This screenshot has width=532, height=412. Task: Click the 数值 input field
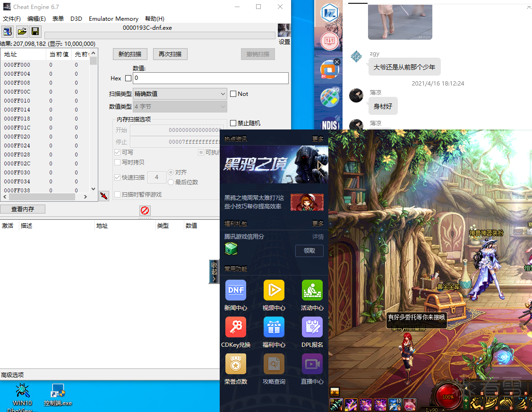pyautogui.click(x=211, y=78)
